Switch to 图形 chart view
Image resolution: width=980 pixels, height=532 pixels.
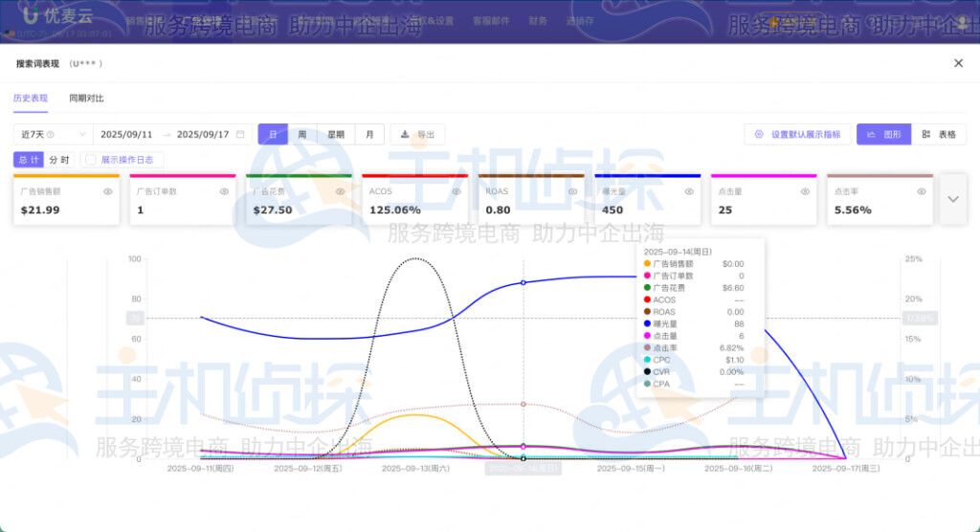tap(883, 135)
